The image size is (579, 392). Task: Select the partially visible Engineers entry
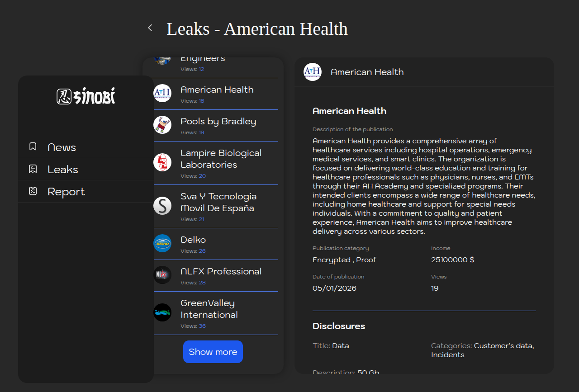click(x=203, y=60)
